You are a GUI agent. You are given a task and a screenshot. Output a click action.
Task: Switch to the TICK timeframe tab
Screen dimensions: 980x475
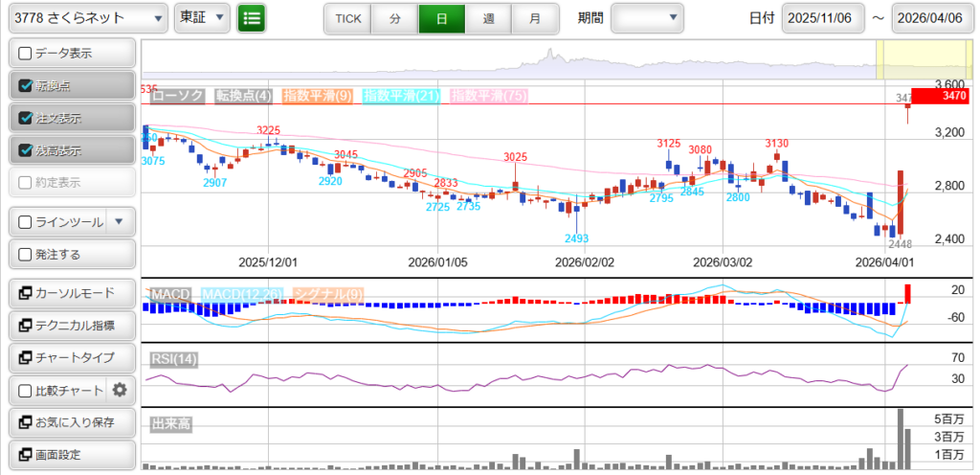coord(347,18)
